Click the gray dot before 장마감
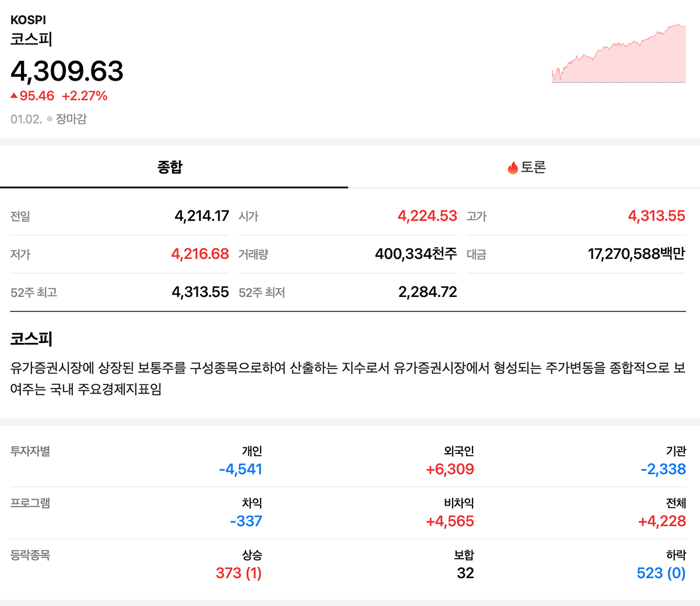The image size is (700, 606). click(x=50, y=119)
